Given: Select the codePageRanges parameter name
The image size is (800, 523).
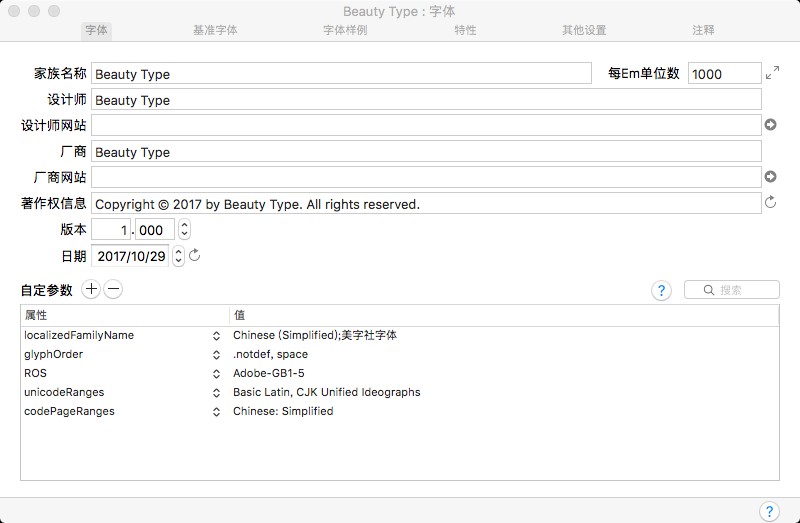Looking at the screenshot, I should (69, 411).
